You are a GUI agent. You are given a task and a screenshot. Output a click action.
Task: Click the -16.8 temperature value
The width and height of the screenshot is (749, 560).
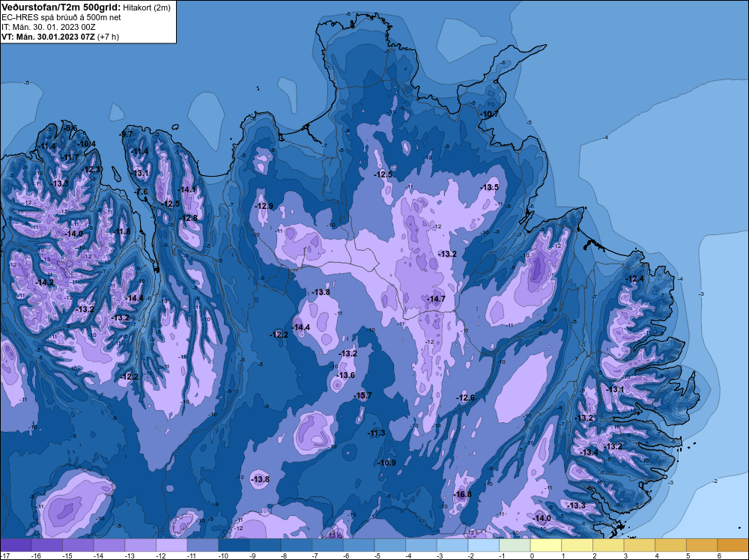(462, 494)
